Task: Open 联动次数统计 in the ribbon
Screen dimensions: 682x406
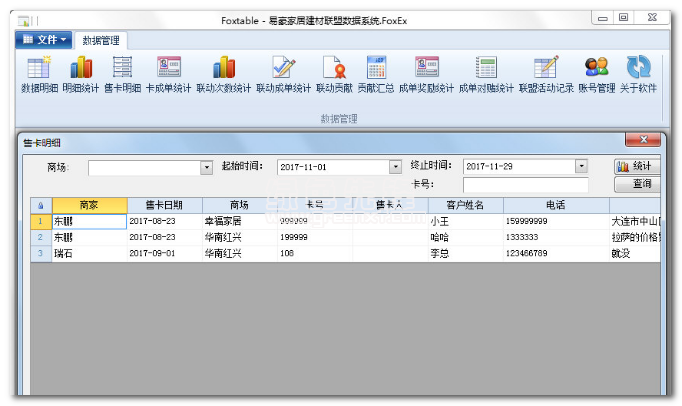Action: tap(223, 69)
